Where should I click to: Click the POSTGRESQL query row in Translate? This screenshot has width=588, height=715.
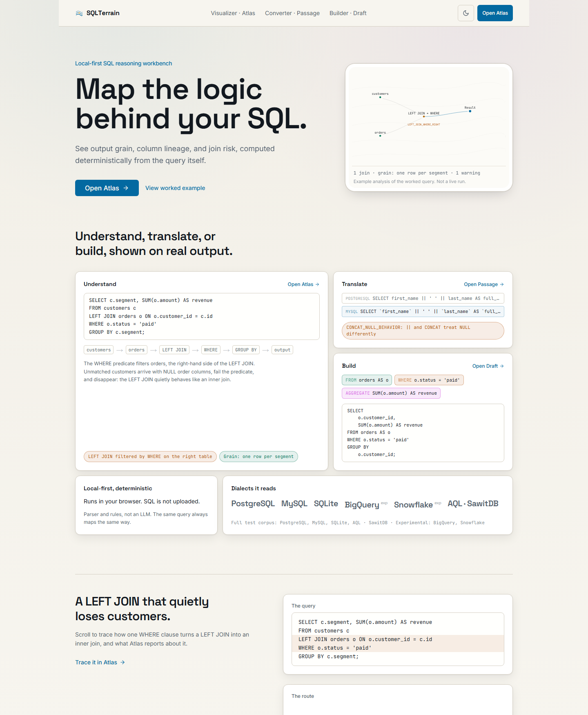click(423, 298)
